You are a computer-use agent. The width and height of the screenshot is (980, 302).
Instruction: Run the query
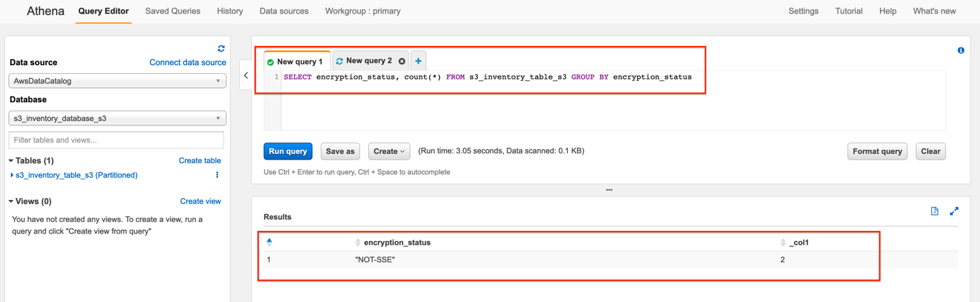click(x=288, y=151)
